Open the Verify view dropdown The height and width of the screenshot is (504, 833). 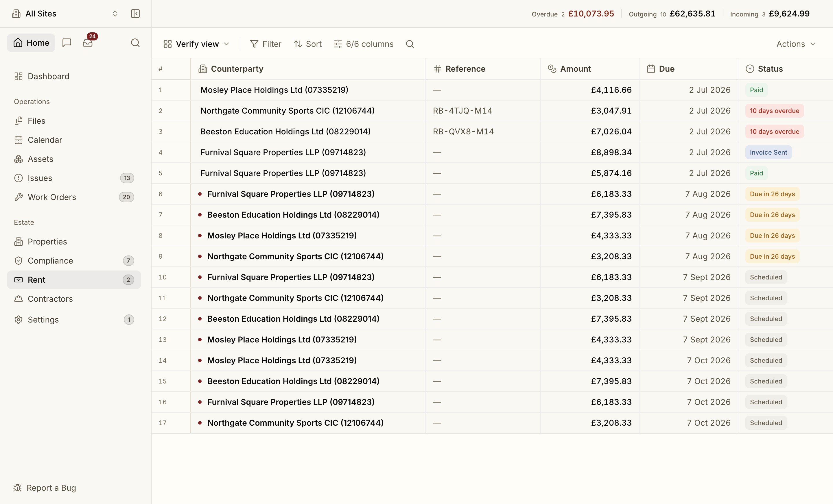pos(197,44)
